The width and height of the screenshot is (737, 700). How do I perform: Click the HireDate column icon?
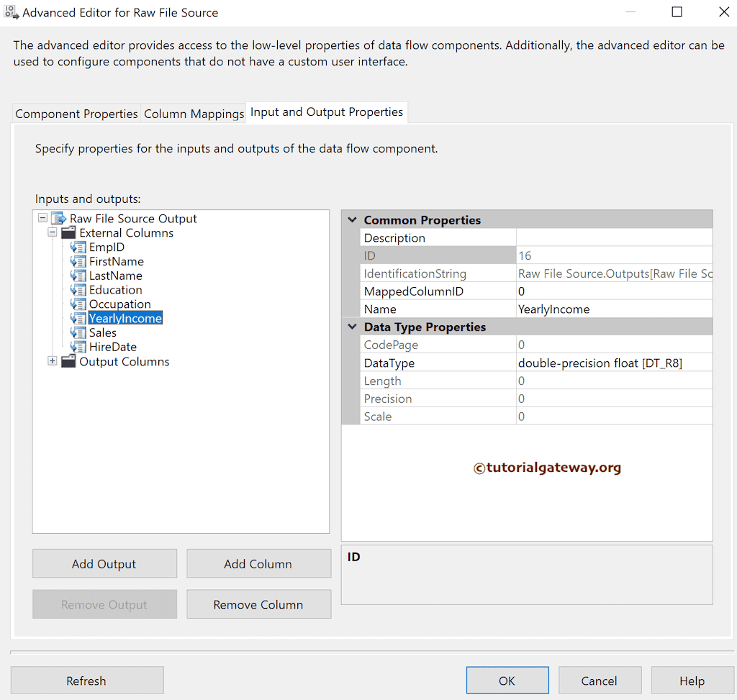[78, 347]
